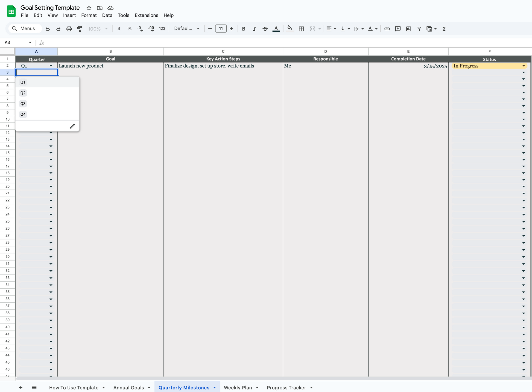Open functions (sigma) menu
The width and height of the screenshot is (532, 392).
444,29
